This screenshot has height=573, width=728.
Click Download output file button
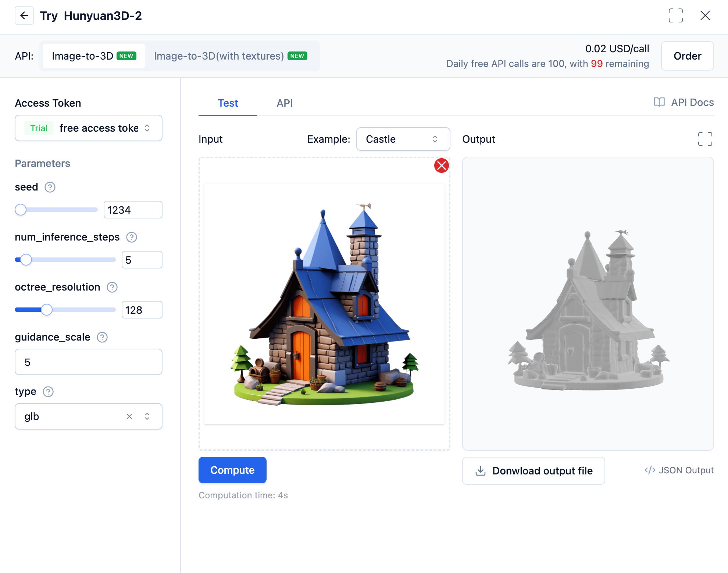click(533, 471)
